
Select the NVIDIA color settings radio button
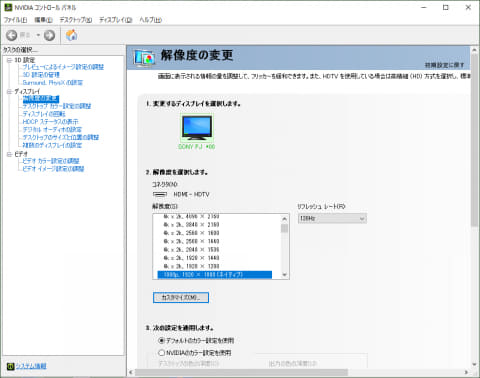[162, 352]
